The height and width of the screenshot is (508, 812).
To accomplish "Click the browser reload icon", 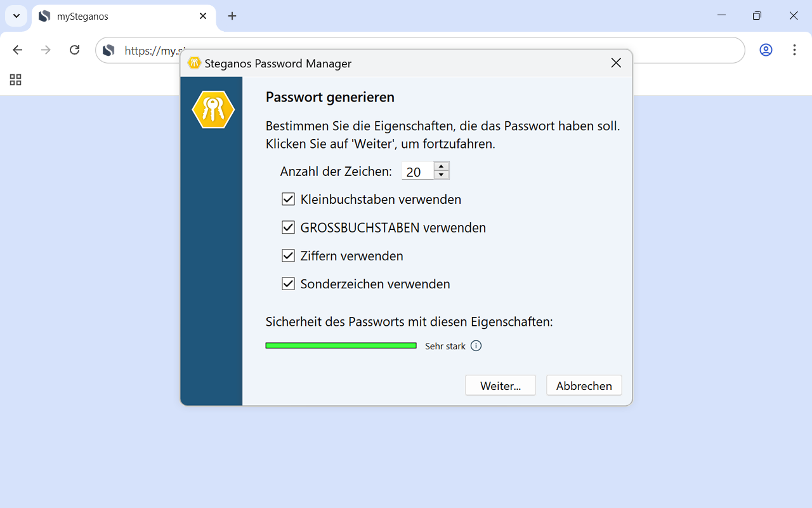I will [x=74, y=50].
